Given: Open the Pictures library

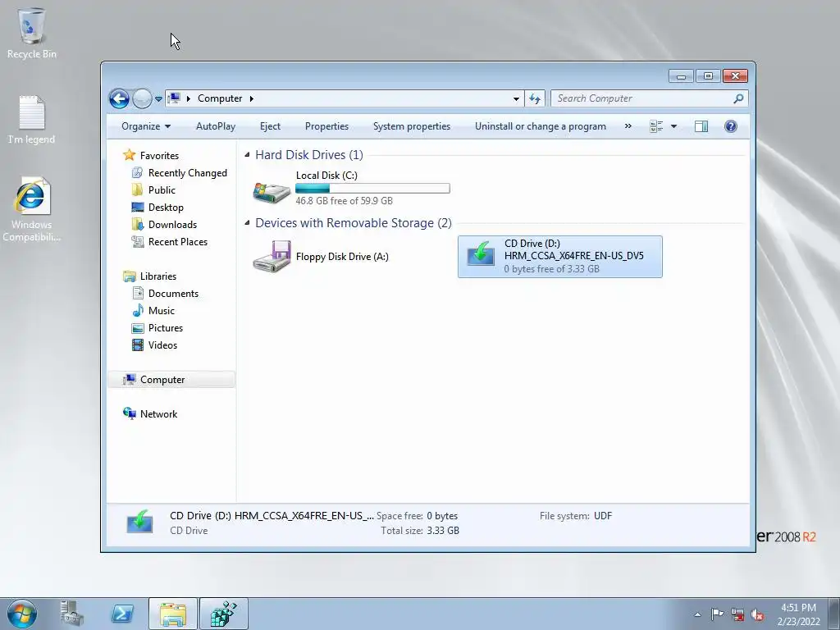Looking at the screenshot, I should pos(166,328).
